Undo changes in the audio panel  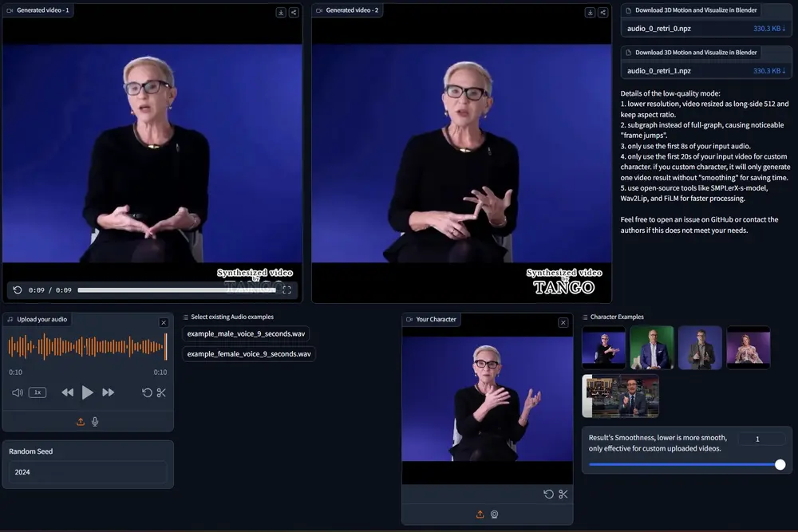click(x=147, y=392)
